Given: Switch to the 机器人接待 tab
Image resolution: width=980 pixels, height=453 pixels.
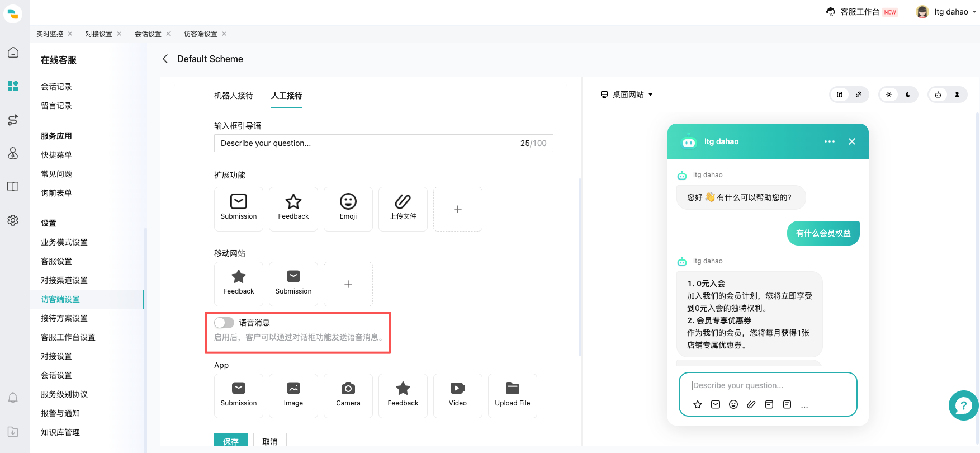Looking at the screenshot, I should [234, 96].
